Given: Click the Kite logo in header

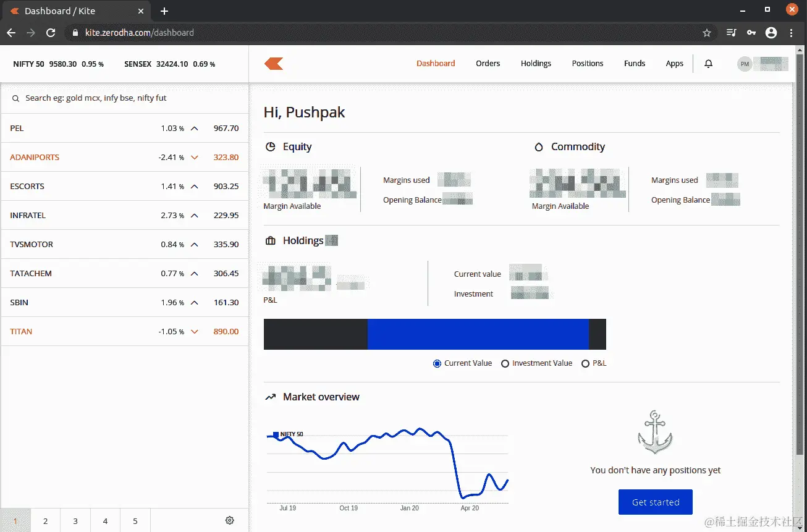Looking at the screenshot, I should point(274,63).
